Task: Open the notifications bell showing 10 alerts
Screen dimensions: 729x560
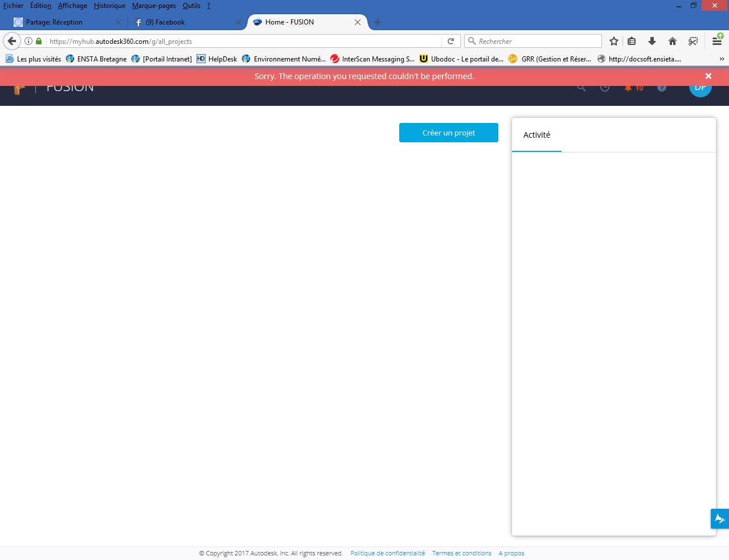Action: 627,88
